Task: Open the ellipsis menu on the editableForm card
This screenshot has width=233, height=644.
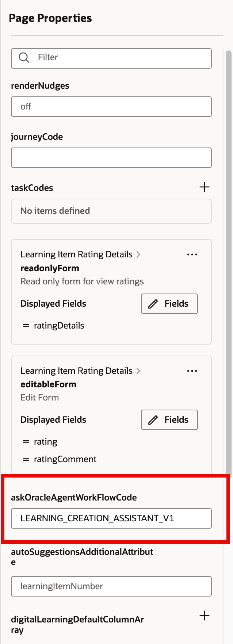Action: click(192, 371)
